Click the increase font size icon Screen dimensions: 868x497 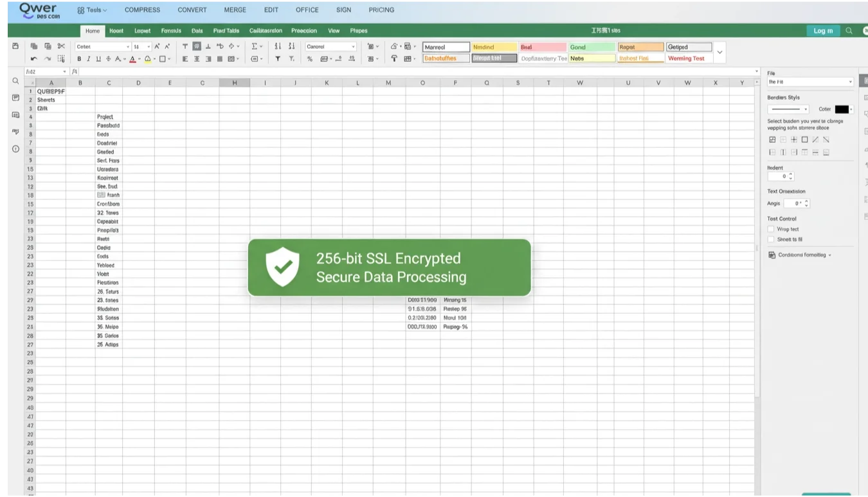pos(157,46)
